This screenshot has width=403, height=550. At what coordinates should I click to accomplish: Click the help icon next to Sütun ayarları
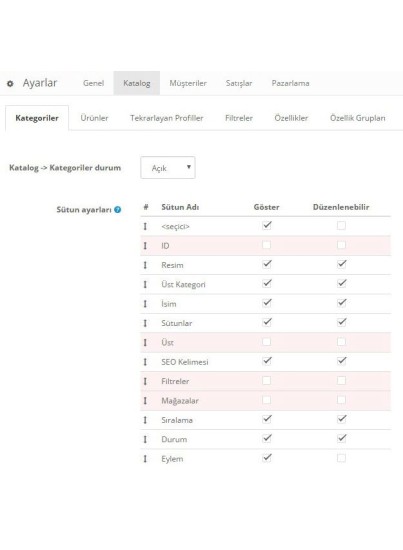[x=118, y=210]
